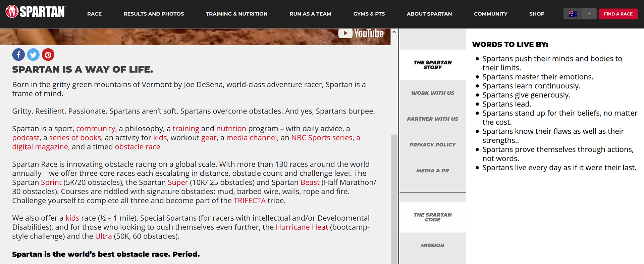Screen dimensions: 644x264
Task: Share page on Pinterest icon
Action: point(48,54)
